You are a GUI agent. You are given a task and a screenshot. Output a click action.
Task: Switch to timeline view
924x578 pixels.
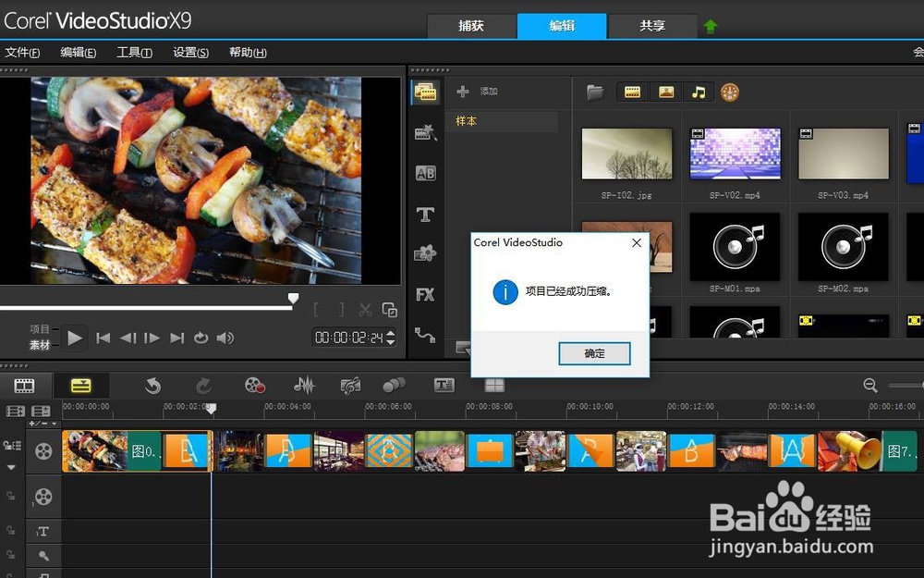point(80,387)
